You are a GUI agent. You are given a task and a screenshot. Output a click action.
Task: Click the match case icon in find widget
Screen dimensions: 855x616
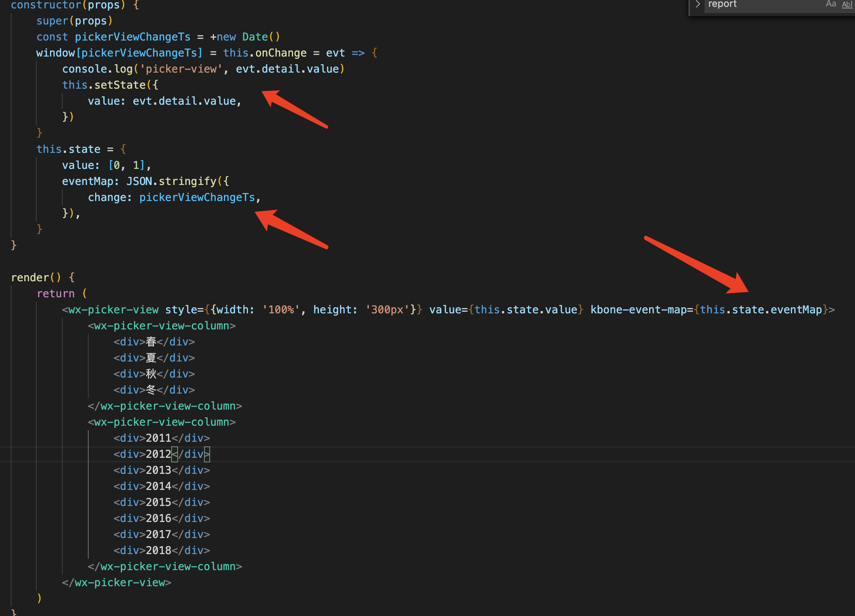[831, 4]
